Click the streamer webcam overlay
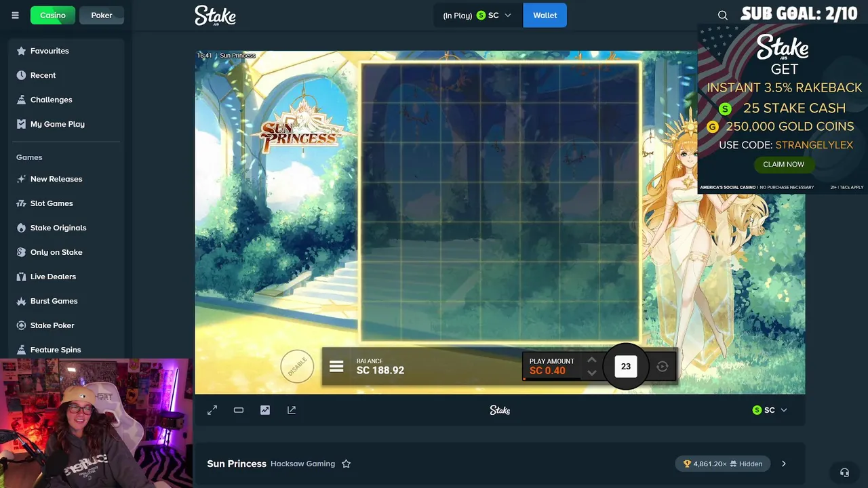This screenshot has width=868, height=488. 95,424
